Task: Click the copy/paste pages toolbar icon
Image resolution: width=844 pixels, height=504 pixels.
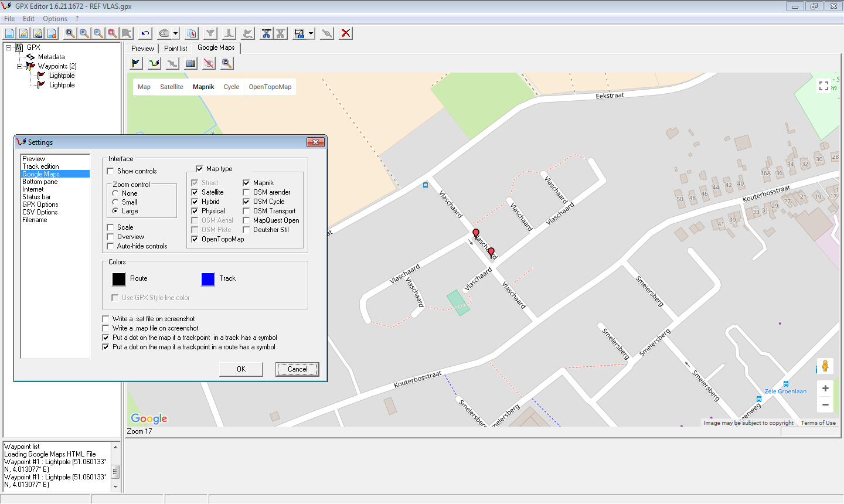Action: click(x=191, y=33)
